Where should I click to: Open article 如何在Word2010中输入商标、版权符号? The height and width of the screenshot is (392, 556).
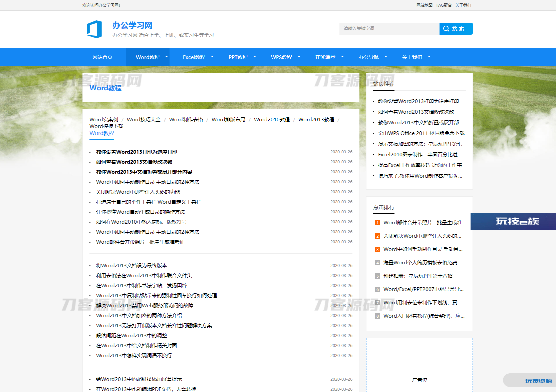coord(142,222)
